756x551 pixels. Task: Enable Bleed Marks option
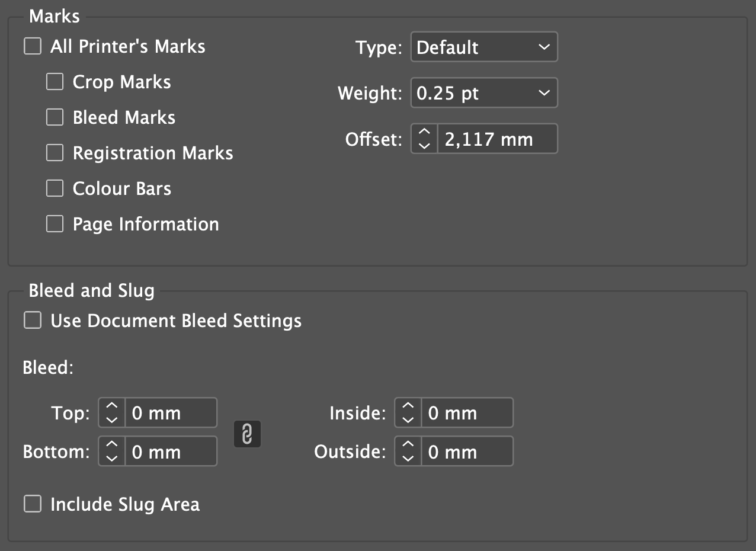[55, 117]
